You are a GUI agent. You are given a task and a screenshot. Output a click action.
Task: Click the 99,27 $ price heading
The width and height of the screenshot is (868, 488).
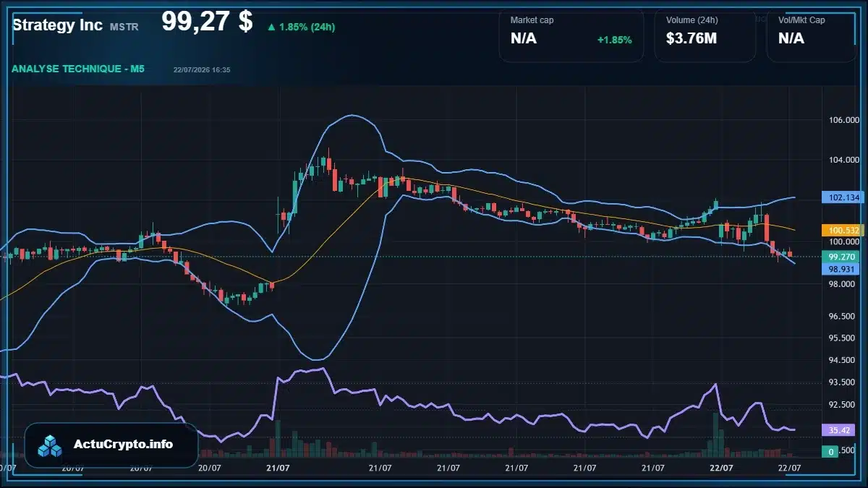[207, 22]
